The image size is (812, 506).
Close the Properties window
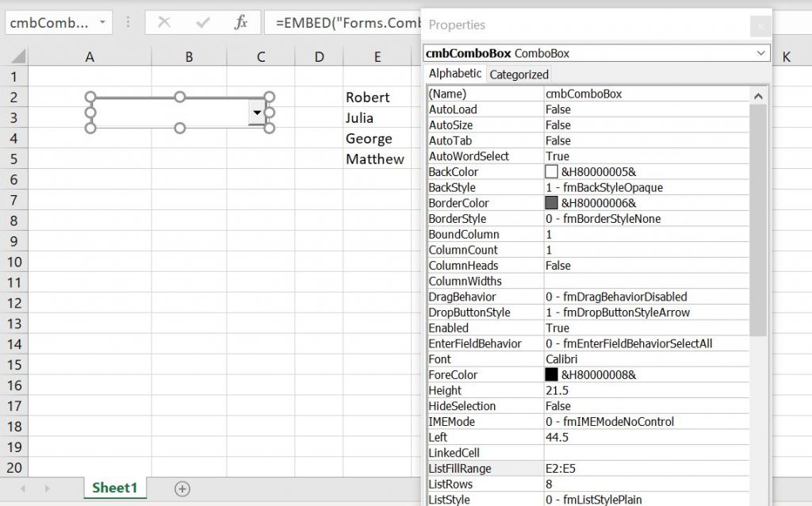click(x=760, y=25)
